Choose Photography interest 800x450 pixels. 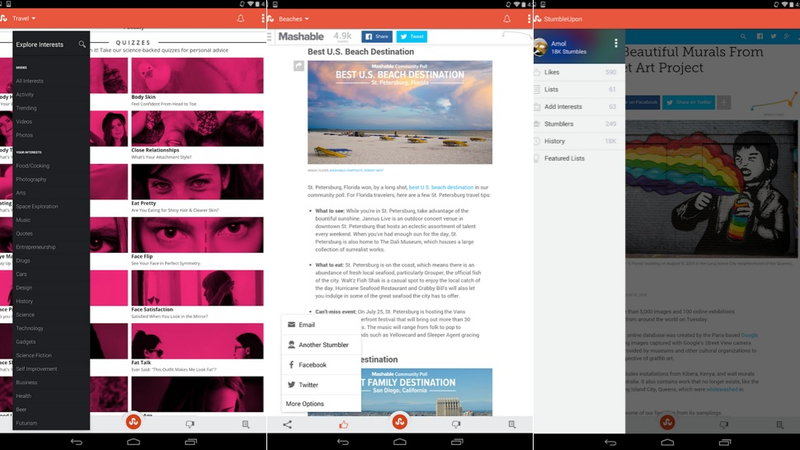(31, 179)
